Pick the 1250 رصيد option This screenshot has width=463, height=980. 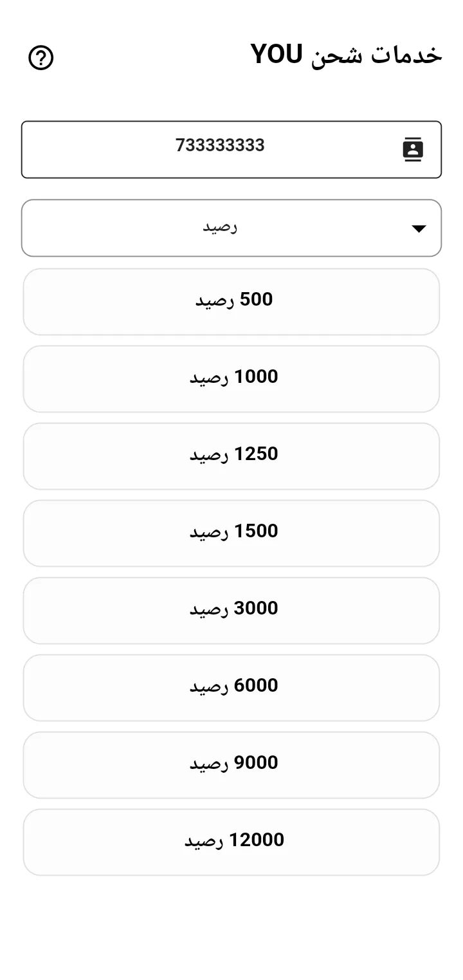(232, 456)
